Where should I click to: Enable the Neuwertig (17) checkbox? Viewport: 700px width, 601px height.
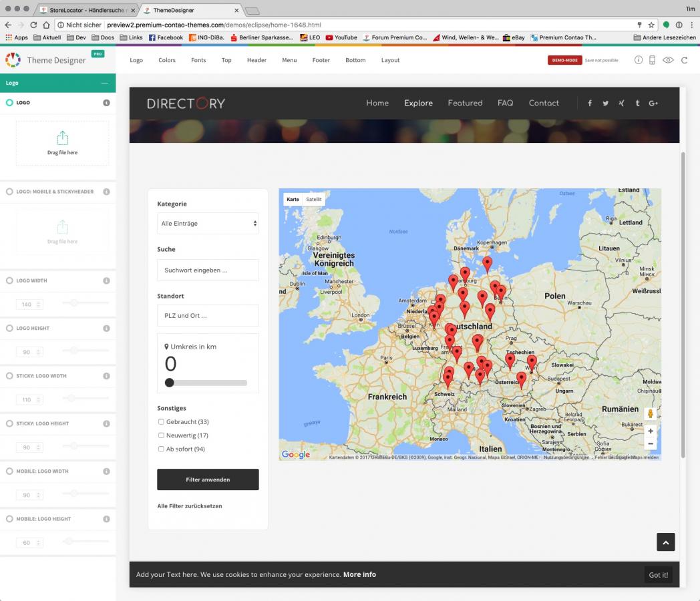click(161, 435)
